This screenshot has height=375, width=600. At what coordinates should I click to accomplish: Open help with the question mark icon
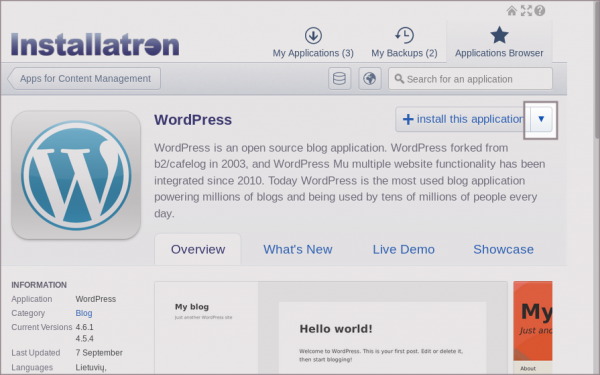click(x=540, y=11)
